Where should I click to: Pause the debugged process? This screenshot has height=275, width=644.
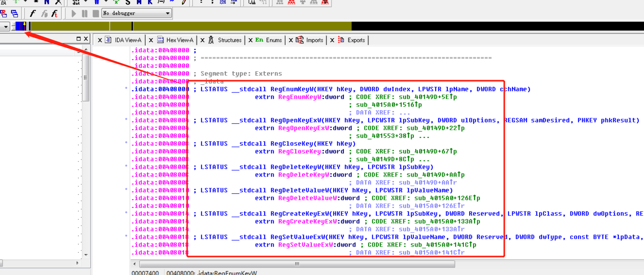[84, 14]
